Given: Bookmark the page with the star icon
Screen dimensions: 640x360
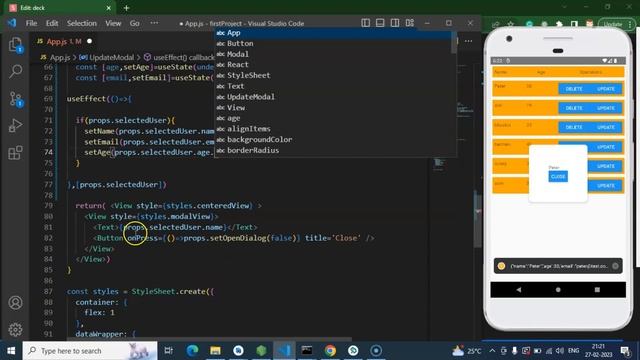Looking at the screenshot, I should (x=510, y=24).
